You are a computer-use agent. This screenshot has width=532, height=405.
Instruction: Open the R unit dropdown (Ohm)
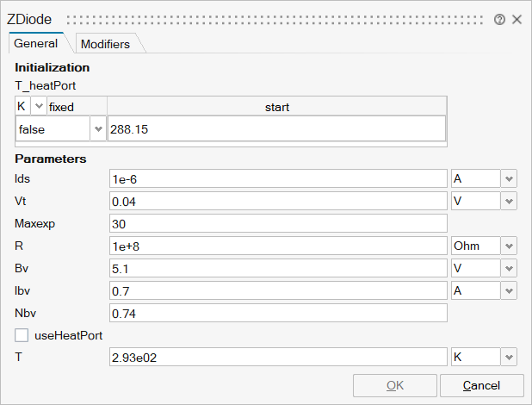[509, 246]
